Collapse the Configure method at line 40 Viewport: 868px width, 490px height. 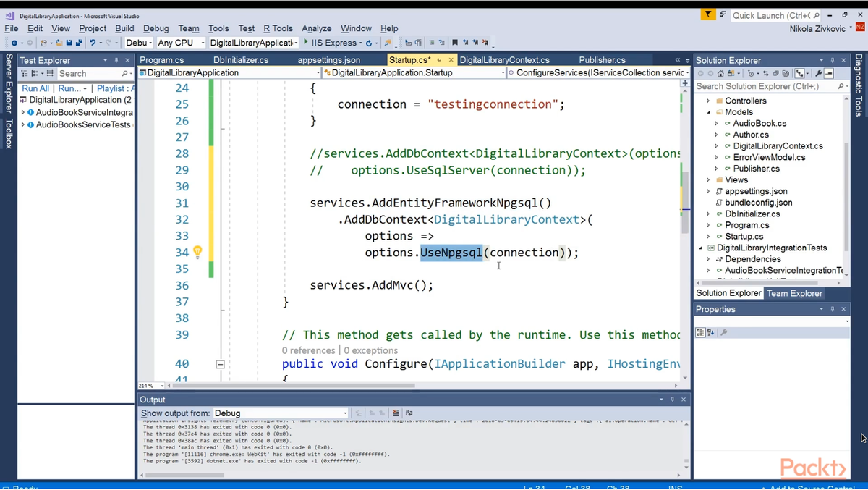click(221, 364)
